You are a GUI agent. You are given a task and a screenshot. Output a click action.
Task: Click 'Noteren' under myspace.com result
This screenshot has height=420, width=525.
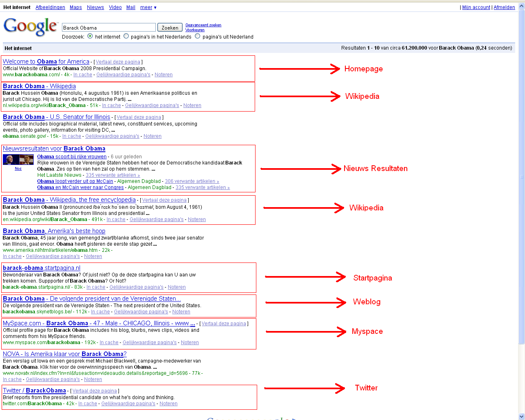click(190, 342)
